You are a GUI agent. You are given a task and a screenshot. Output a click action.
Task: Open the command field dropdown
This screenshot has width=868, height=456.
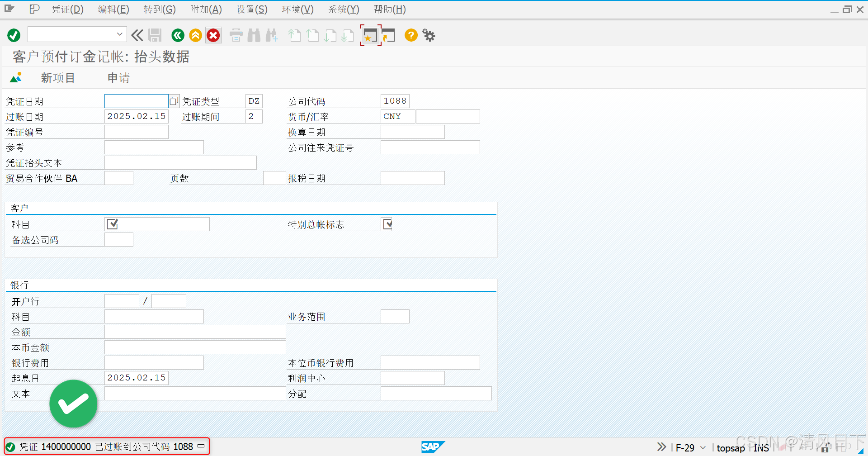[120, 34]
